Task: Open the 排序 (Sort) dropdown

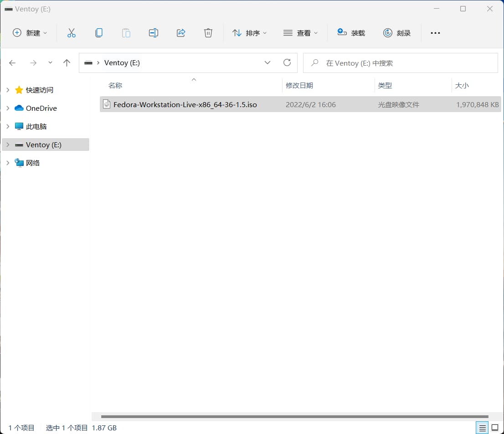Action: click(x=249, y=33)
